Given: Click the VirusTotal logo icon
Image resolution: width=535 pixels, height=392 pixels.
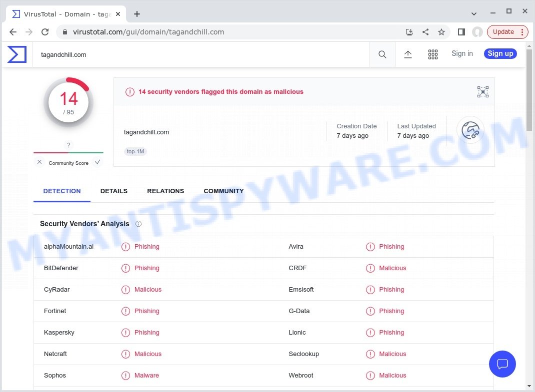Looking at the screenshot, I should click(16, 54).
